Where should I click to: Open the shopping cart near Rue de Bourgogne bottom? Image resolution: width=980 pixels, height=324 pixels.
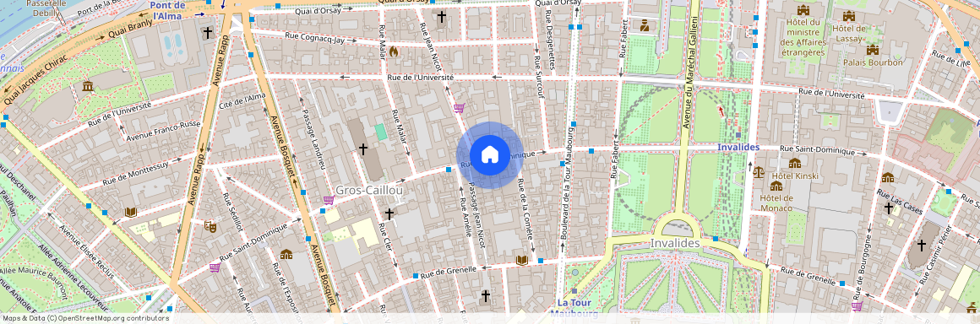(857, 306)
